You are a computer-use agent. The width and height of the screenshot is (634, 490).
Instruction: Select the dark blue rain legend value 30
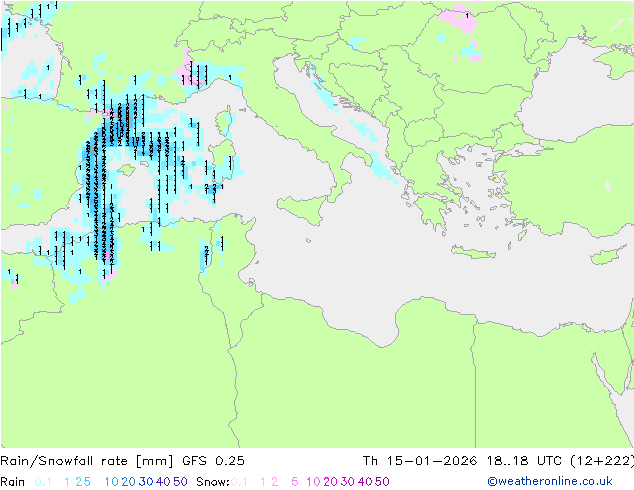[x=146, y=482]
